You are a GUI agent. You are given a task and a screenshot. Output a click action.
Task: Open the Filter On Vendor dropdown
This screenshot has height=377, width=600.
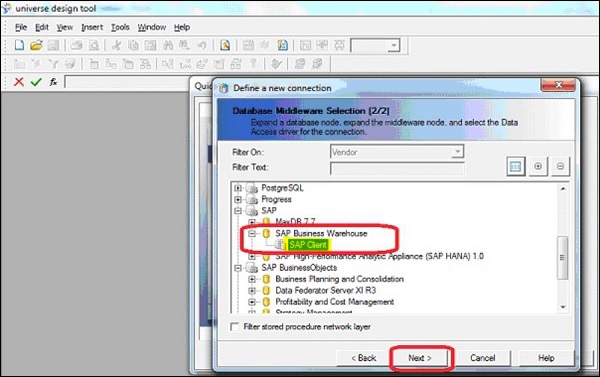pyautogui.click(x=397, y=152)
